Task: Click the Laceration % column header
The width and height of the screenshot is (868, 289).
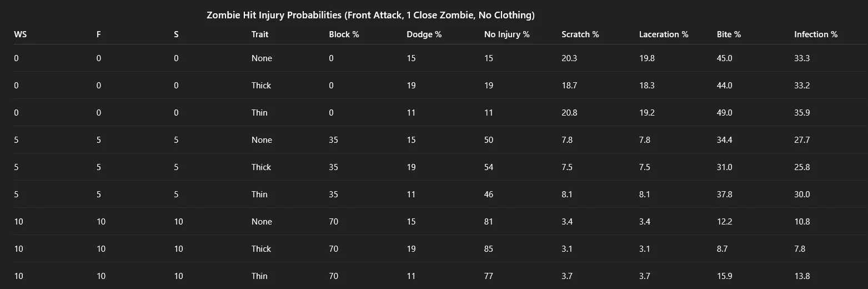Action: pos(664,34)
